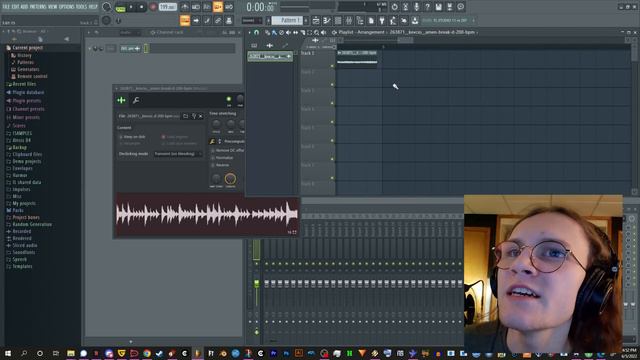The width and height of the screenshot is (640, 360).
Task: Click the microphone recording icon in top toolbar
Action: pyautogui.click(x=416, y=7)
